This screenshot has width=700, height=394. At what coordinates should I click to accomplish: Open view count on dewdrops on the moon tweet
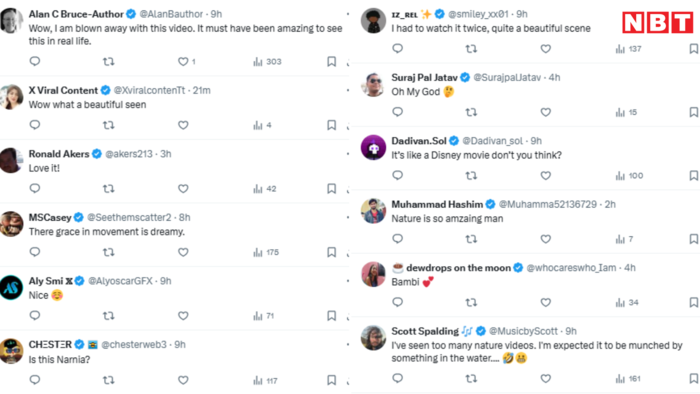[x=627, y=303]
